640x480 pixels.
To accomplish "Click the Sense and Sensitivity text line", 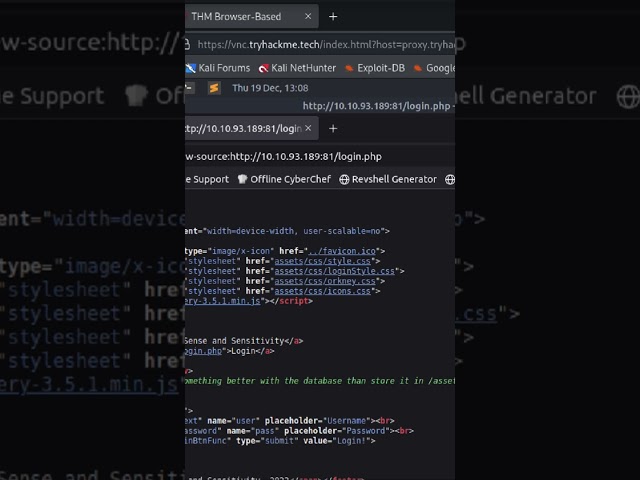I will 244,341.
